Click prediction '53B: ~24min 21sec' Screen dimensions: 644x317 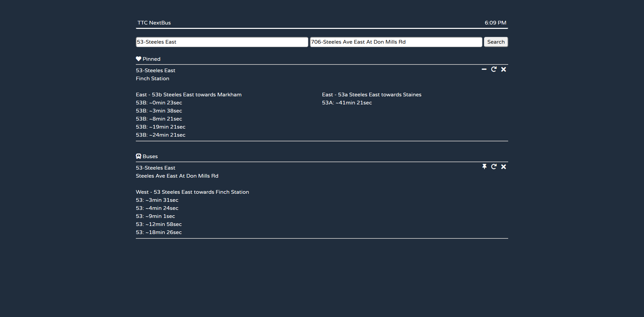(x=161, y=135)
